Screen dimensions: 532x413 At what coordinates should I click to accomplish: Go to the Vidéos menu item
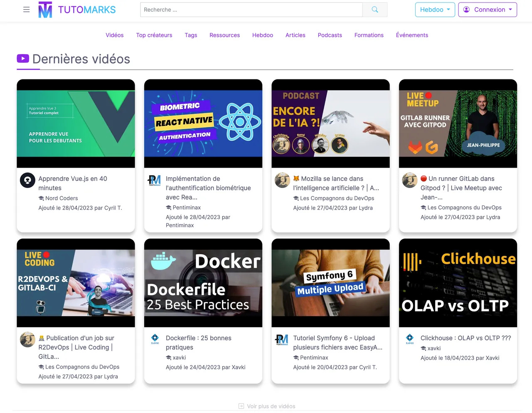pyautogui.click(x=115, y=35)
